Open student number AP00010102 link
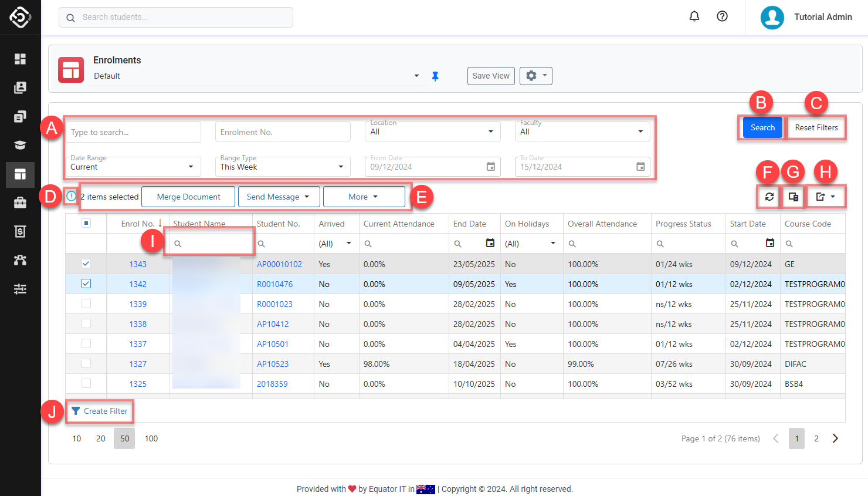Screen dimensions: 868x496 coord(279,264)
